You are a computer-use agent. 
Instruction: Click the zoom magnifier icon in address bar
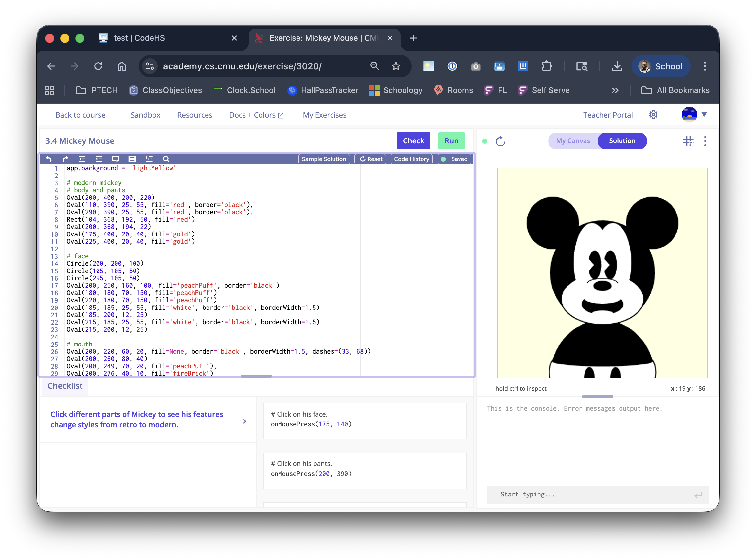375,66
